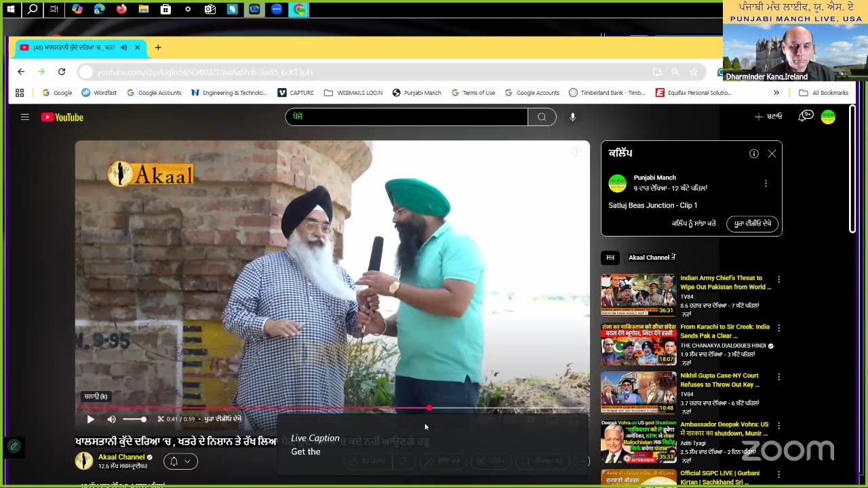
Task: Click the watch full video link in player controls
Action: [223, 419]
